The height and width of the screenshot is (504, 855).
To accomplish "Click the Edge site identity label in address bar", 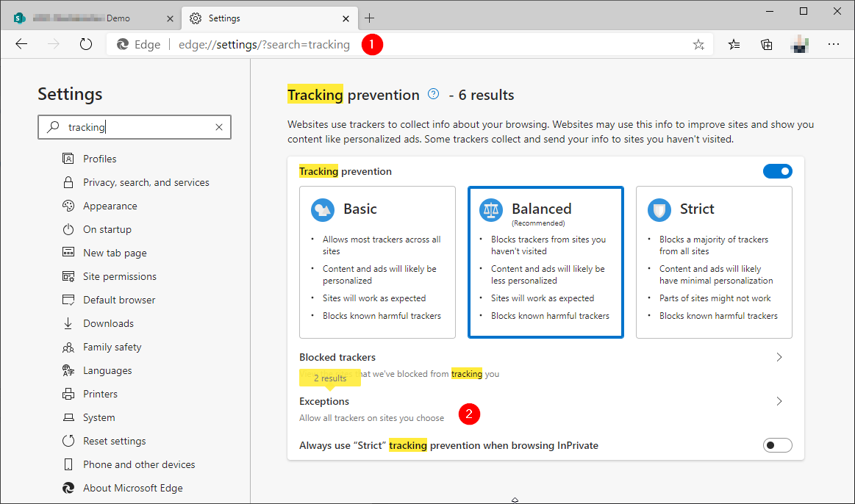I will point(139,45).
